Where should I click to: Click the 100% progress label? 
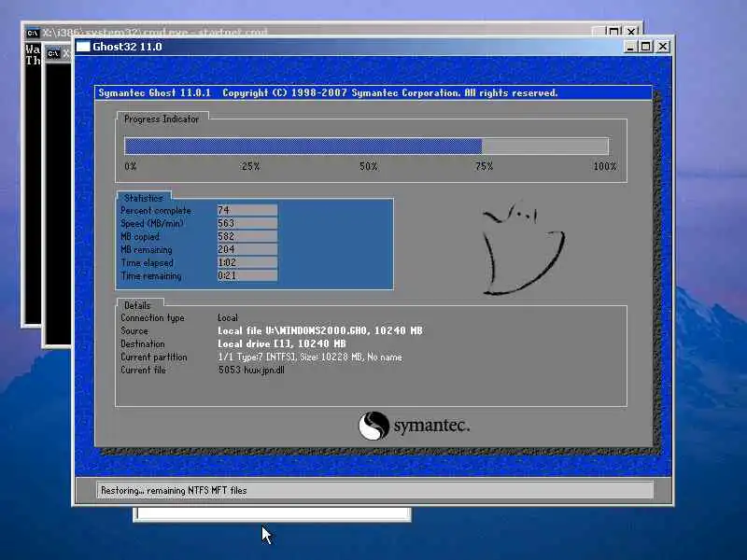(604, 166)
